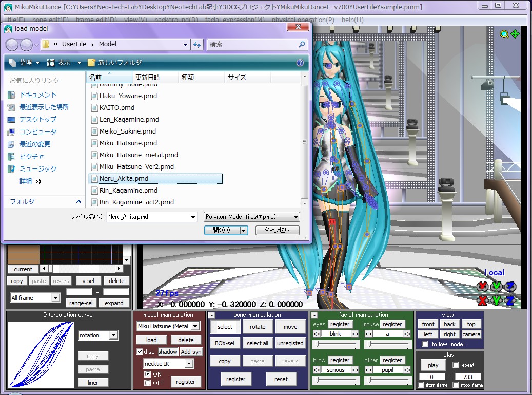Viewport: 532px width, 395px height.
Task: Select the Len_Kagamine.pmd file icon
Action: pos(94,120)
